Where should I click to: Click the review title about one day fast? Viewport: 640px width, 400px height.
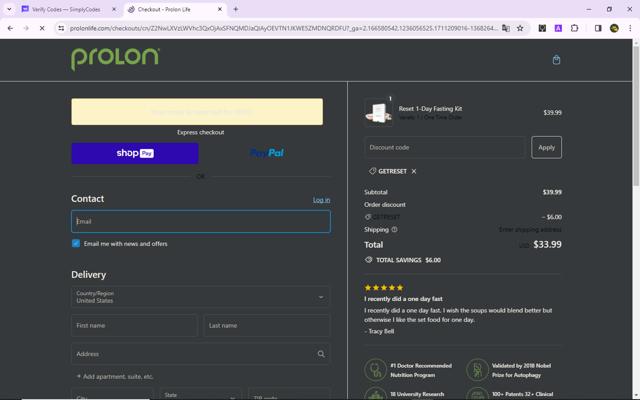point(403,299)
